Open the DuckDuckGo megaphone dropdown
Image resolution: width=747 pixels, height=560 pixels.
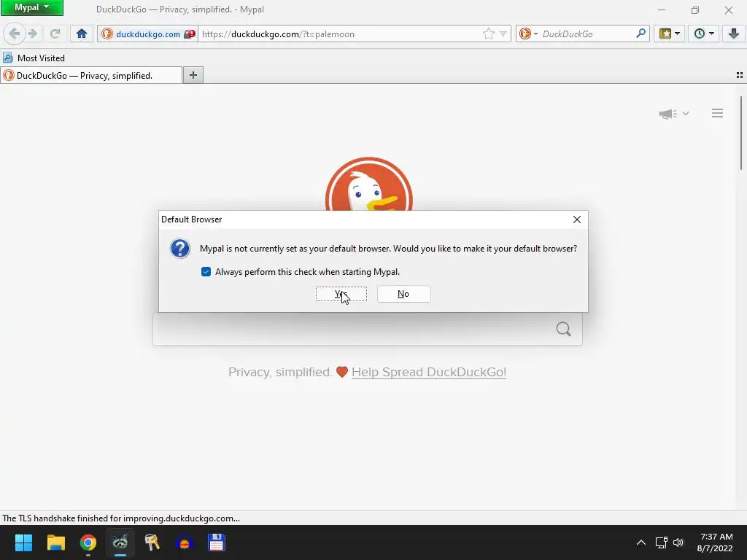click(x=673, y=113)
